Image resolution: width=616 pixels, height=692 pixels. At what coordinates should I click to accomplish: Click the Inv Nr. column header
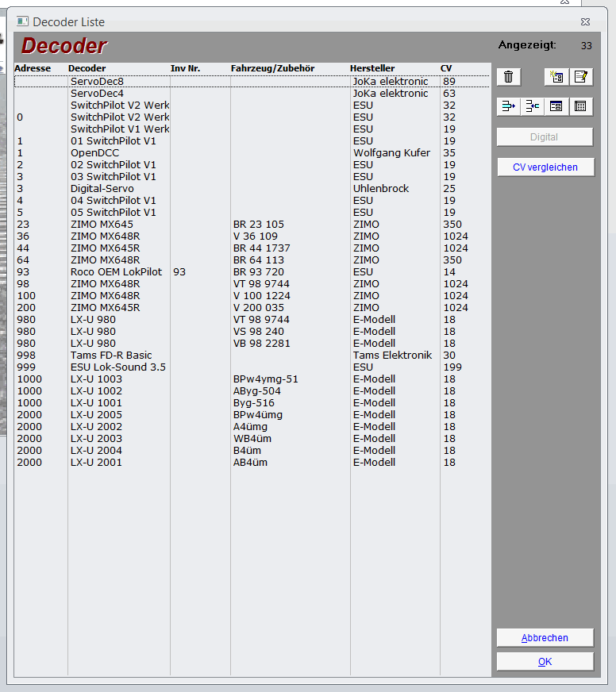(186, 68)
